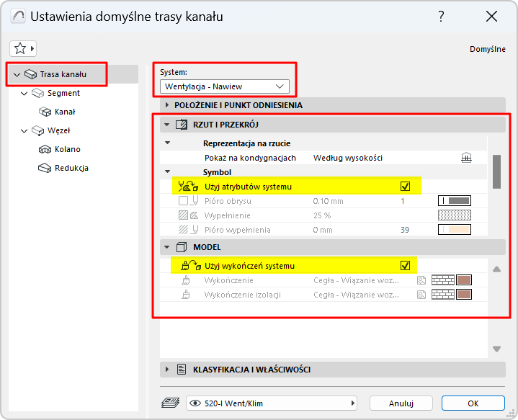This screenshot has width=518, height=420.
Task: Click the Rzut i przekrój panel scrollbar thumb
Action: 496,171
